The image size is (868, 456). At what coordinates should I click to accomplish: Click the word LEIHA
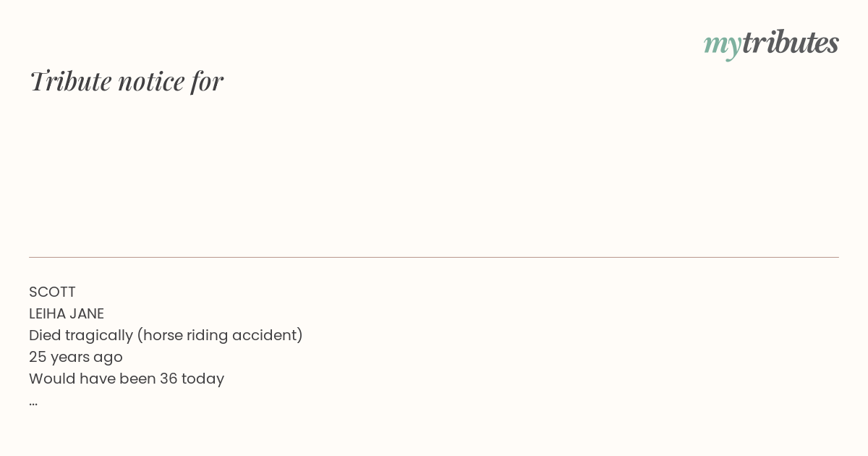pos(47,313)
